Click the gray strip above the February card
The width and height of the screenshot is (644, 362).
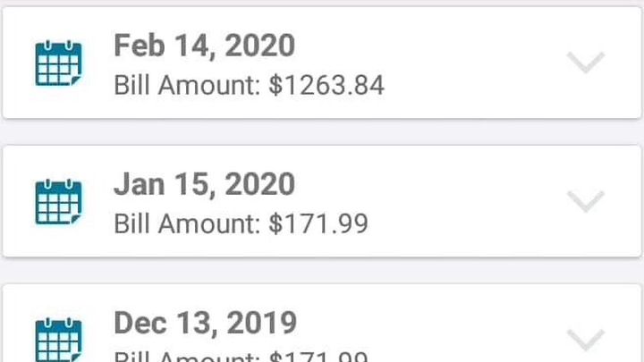click(322, 4)
